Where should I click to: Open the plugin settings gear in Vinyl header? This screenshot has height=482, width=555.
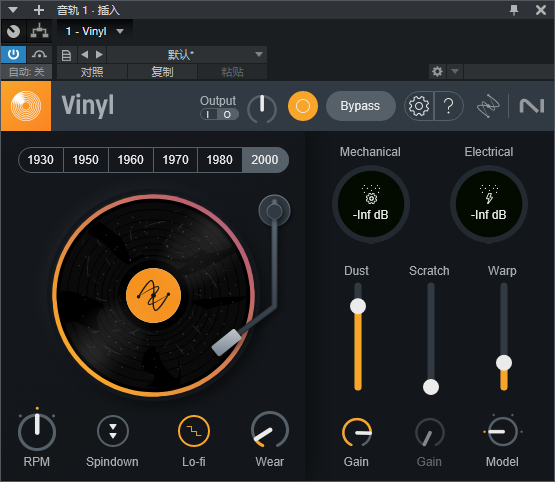click(x=419, y=106)
